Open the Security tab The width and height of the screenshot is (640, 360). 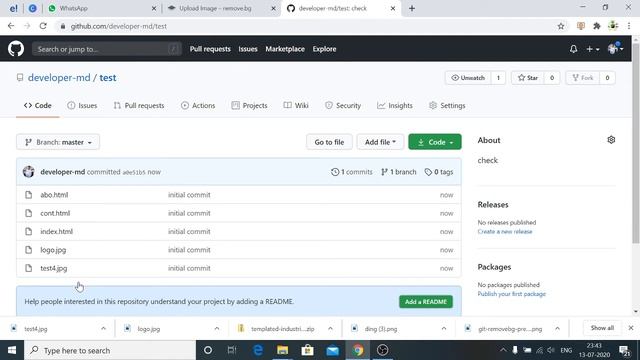click(343, 106)
